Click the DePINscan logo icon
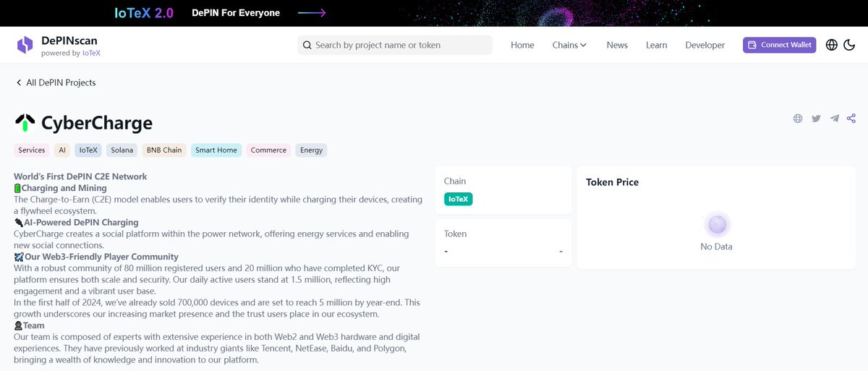Image resolution: width=868 pixels, height=371 pixels. 25,45
